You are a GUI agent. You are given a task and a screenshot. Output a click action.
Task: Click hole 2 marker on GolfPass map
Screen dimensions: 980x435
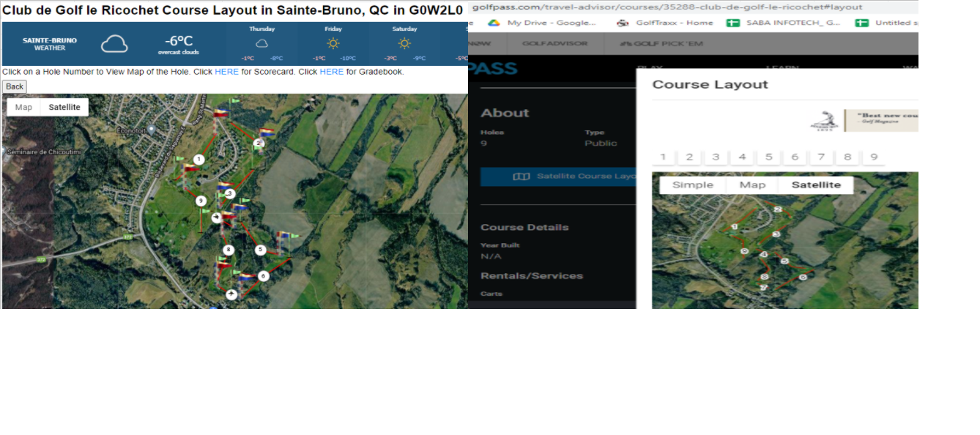(x=778, y=209)
